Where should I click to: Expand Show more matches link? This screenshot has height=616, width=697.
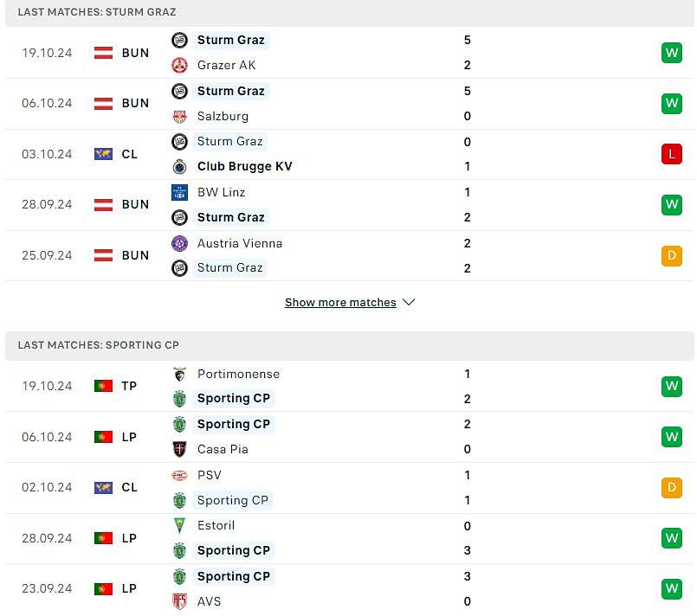[340, 303]
